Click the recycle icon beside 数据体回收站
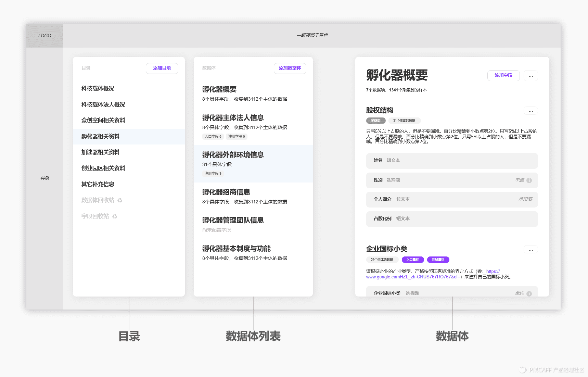 pos(120,200)
